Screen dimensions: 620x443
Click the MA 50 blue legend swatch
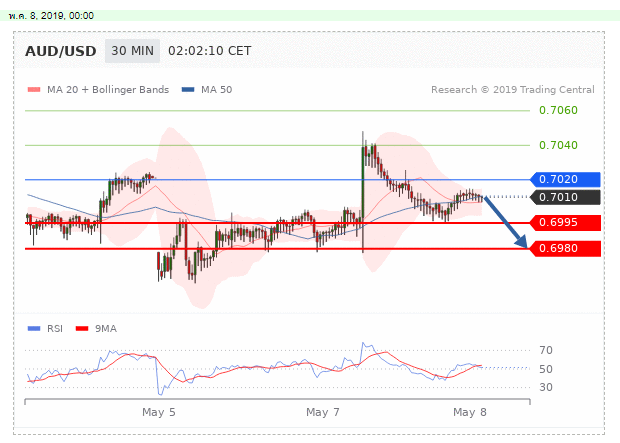[x=188, y=90]
